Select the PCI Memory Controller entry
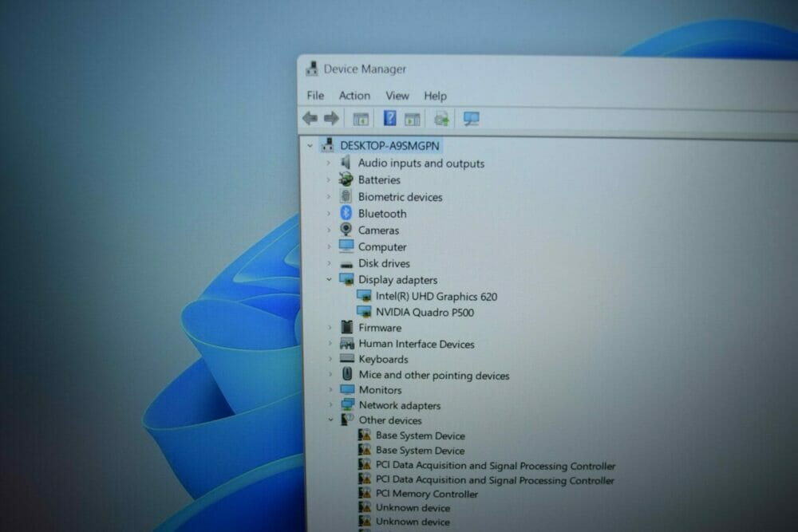Viewport: 798px width, 532px height. (426, 494)
